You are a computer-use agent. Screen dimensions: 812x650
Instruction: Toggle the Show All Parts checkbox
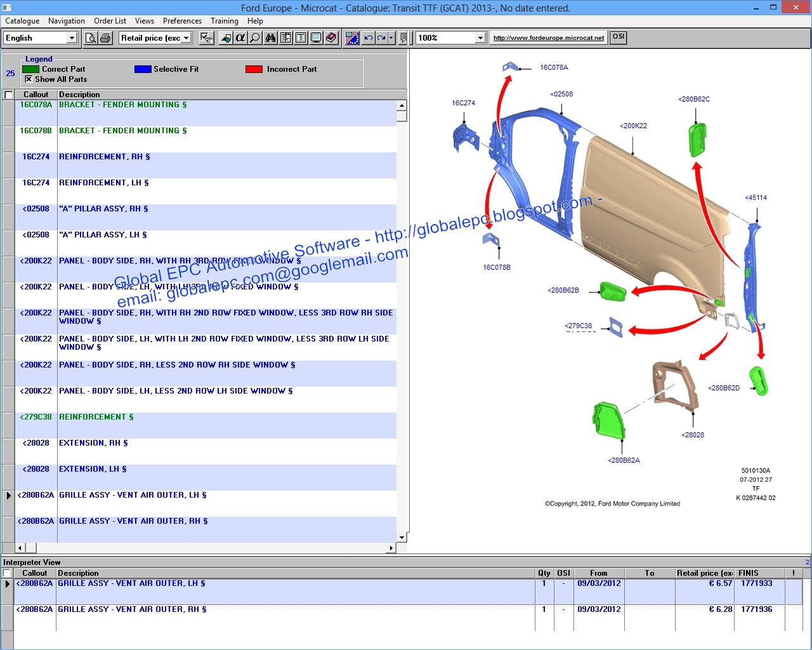(x=29, y=79)
